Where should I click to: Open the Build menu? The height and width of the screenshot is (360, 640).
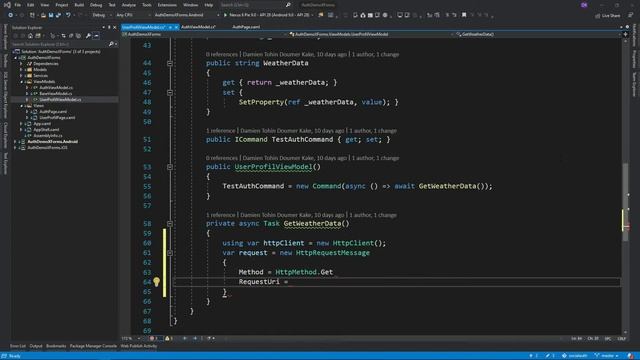(79, 5)
